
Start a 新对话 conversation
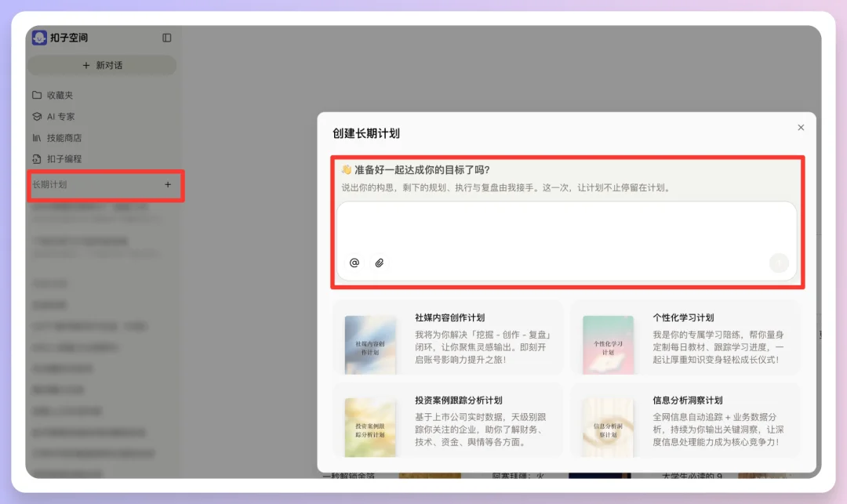pyautogui.click(x=102, y=65)
